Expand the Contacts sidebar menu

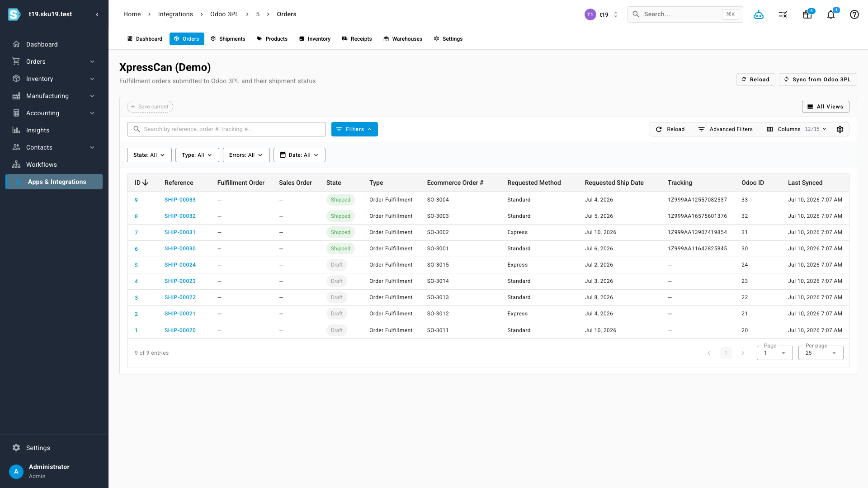pyautogui.click(x=92, y=147)
